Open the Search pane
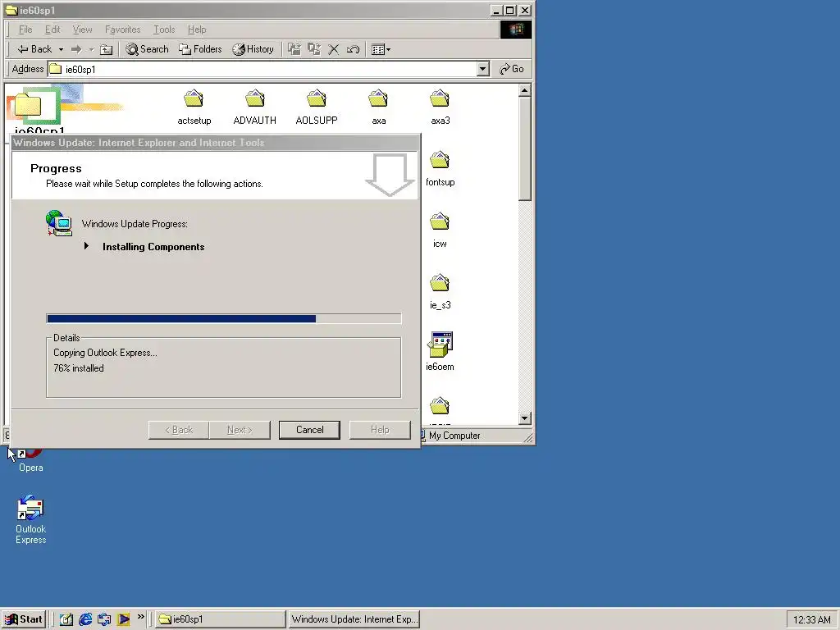This screenshot has width=840, height=630. (x=148, y=49)
